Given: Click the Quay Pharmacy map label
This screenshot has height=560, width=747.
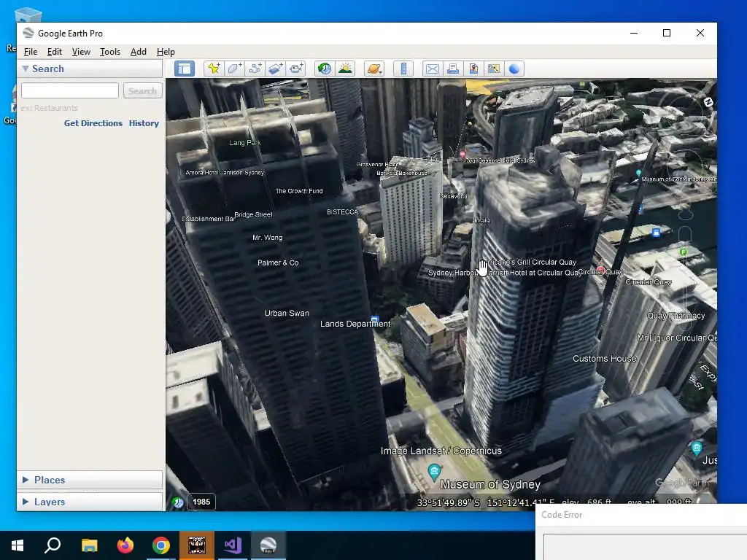Looking at the screenshot, I should tap(676, 316).
